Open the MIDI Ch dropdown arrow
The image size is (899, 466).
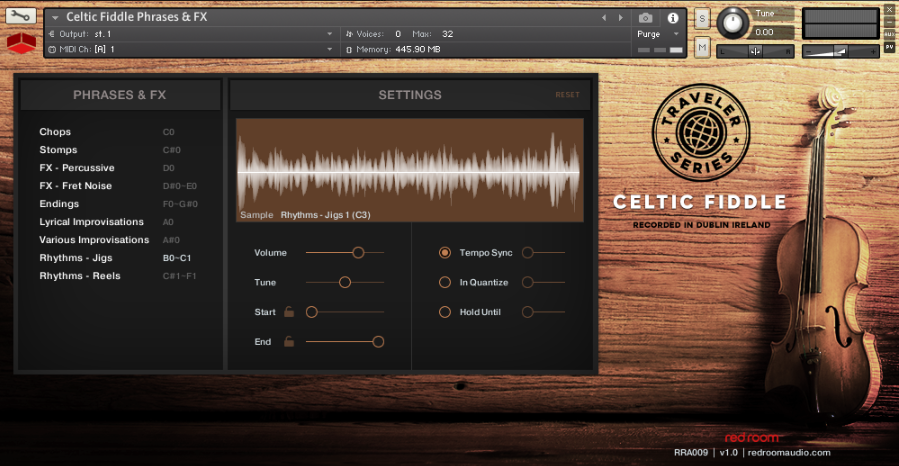pos(330,49)
